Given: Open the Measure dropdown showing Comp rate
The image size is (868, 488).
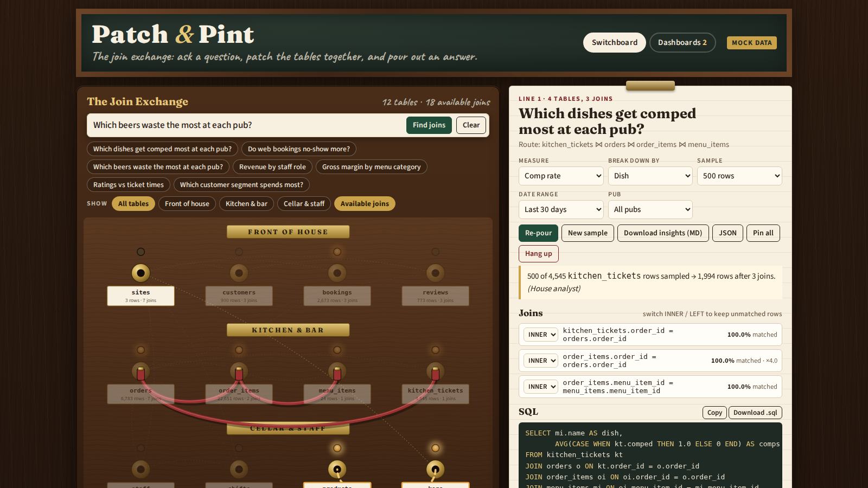Looking at the screenshot, I should pyautogui.click(x=561, y=176).
